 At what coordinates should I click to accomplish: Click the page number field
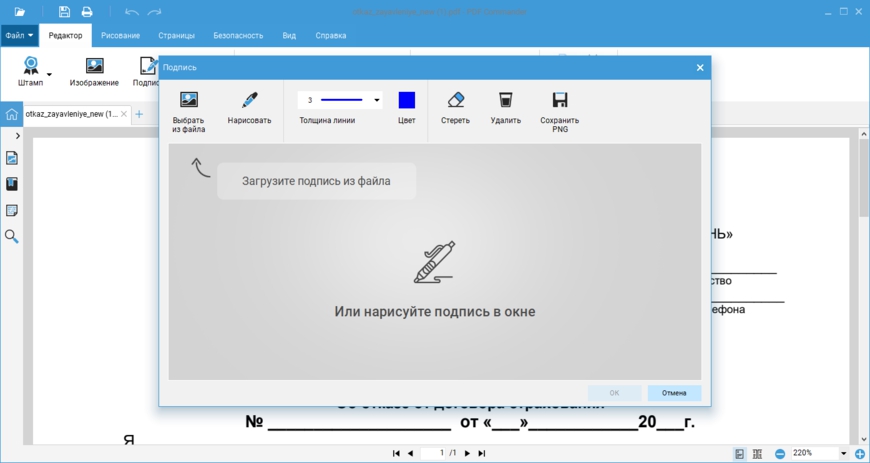[433, 453]
